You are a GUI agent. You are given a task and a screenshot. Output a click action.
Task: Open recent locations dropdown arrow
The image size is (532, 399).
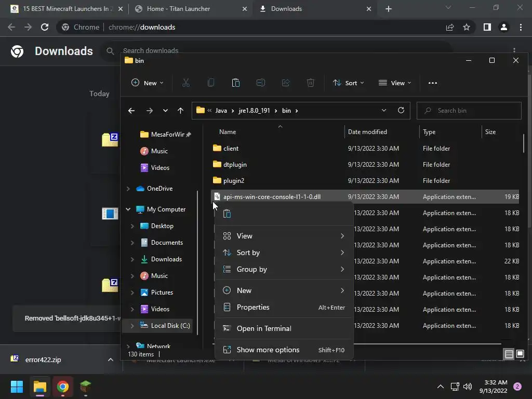tap(165, 111)
